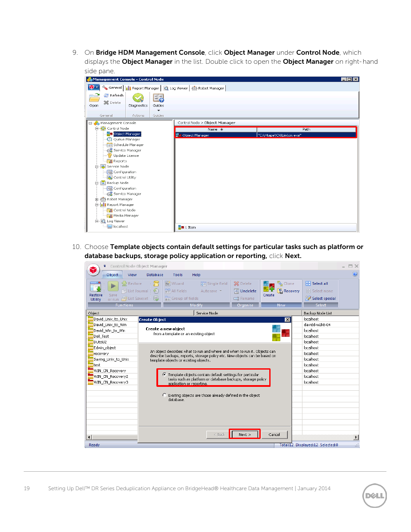Select Schedule Manager in the console tree
The height and width of the screenshot is (532, 411).
(128, 145)
